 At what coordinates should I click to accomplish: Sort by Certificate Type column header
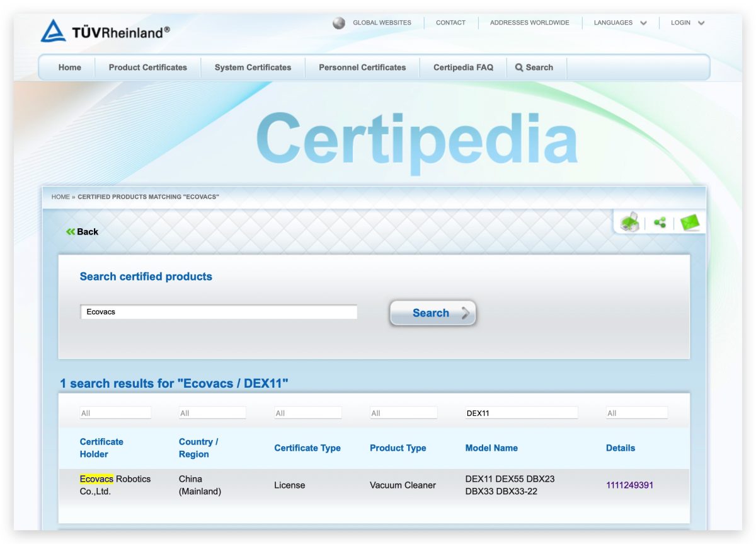307,448
